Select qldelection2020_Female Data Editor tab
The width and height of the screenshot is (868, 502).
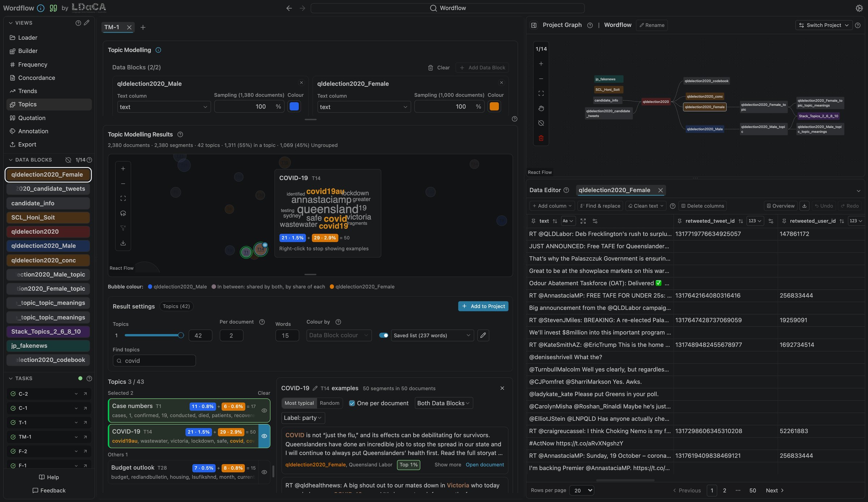pos(614,190)
